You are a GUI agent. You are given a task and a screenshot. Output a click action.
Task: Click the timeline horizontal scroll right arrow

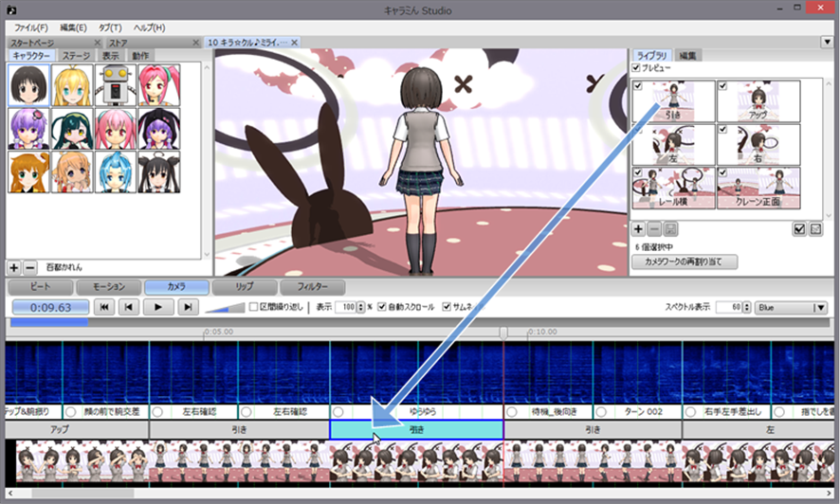pos(830,494)
